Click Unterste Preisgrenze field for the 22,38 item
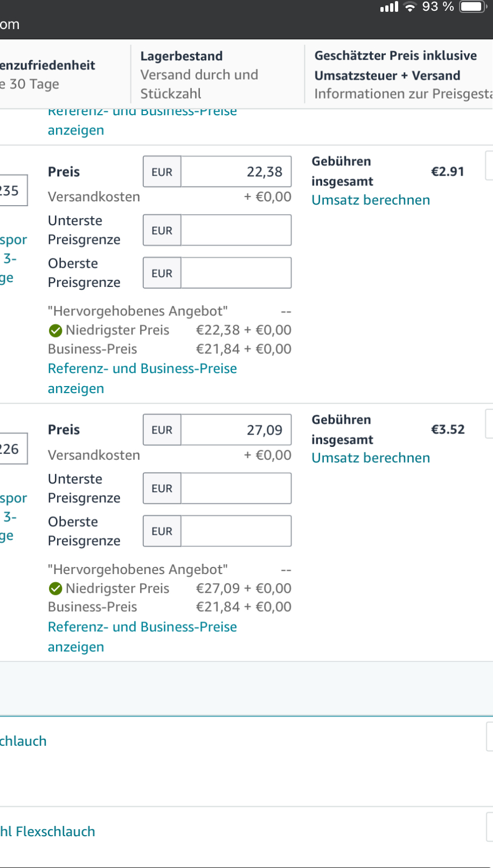Image resolution: width=493 pixels, height=868 pixels. pos(236,230)
